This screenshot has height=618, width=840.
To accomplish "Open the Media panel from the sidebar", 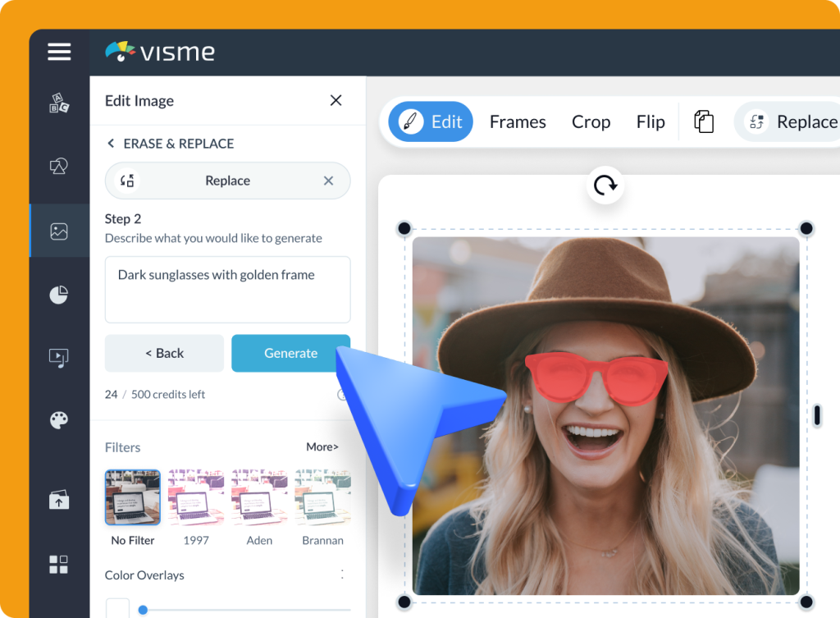I will [59, 357].
